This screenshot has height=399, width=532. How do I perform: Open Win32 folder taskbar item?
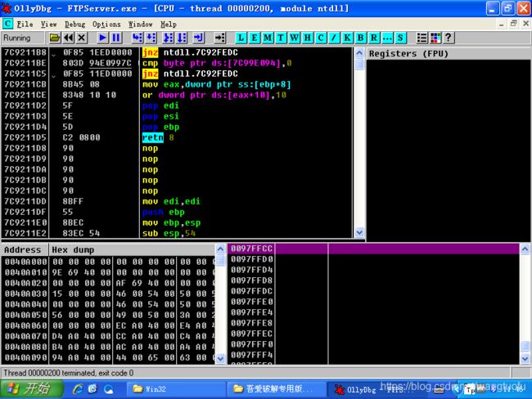175,389
